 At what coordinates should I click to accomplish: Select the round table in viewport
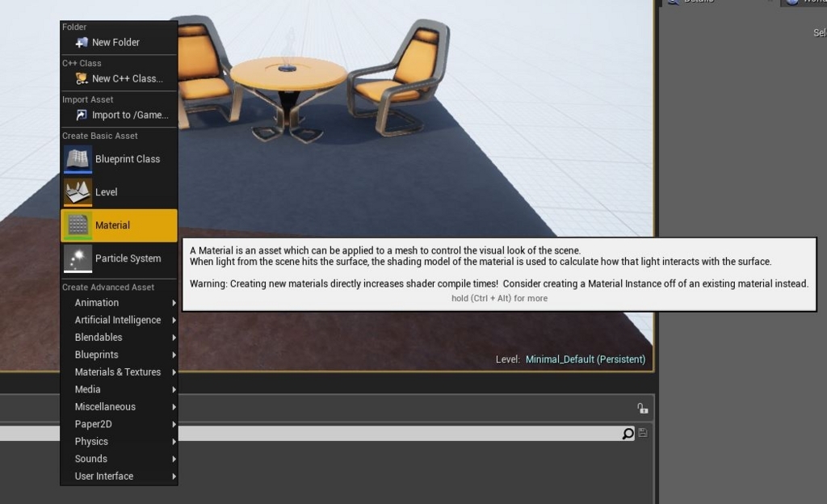[288, 98]
